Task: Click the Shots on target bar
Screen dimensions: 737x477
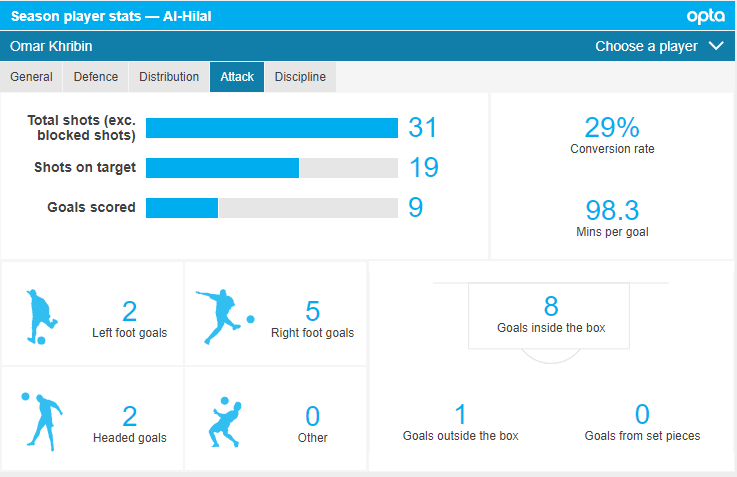Action: tap(271, 168)
